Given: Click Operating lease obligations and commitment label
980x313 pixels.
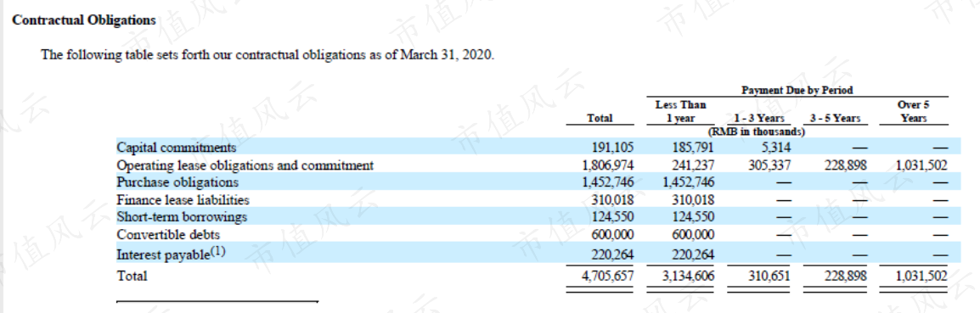Looking at the screenshot, I should pyautogui.click(x=245, y=165).
